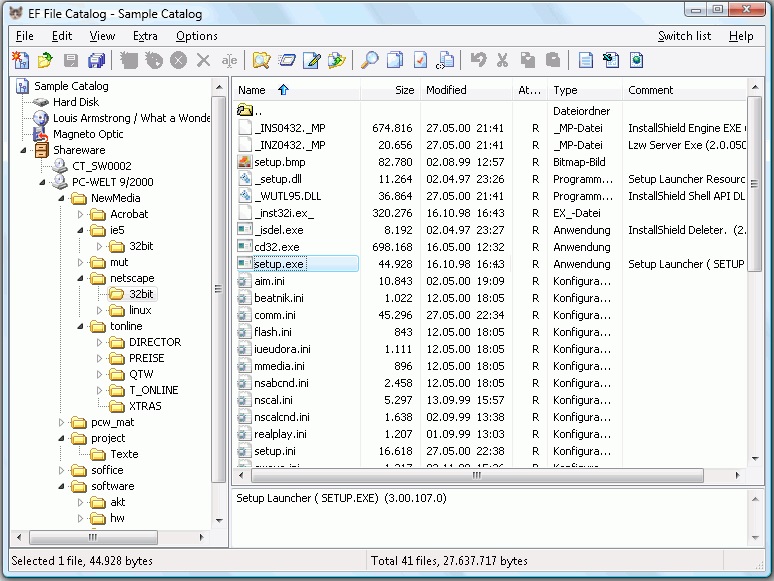This screenshot has width=774, height=581.
Task: Click the checkmarked page toolbar icon
Action: point(420,61)
